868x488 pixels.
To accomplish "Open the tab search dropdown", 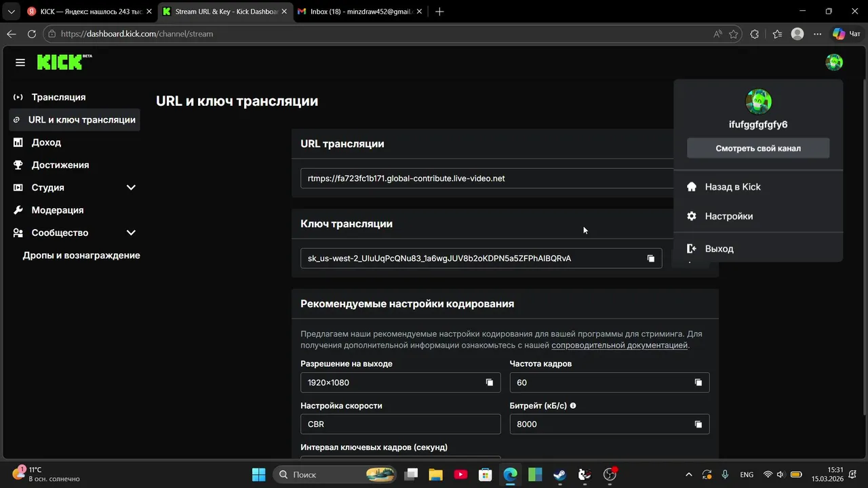I will (11, 12).
